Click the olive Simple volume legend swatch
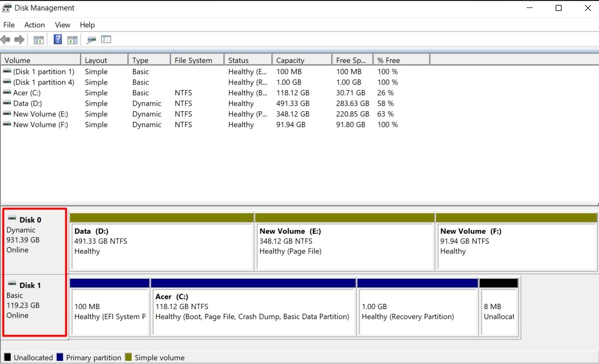Viewport: 599px width, 364px height. click(x=128, y=357)
